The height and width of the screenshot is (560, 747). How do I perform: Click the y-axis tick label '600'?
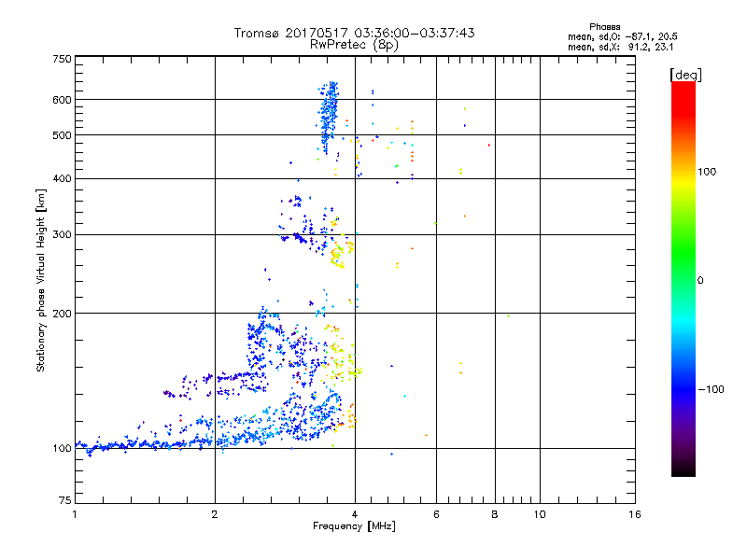point(62,100)
